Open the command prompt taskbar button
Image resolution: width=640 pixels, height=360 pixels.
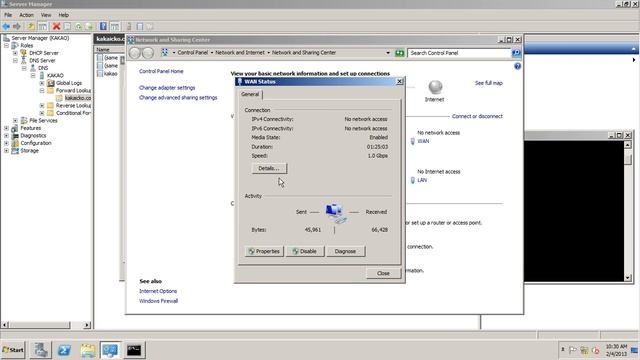[134, 350]
